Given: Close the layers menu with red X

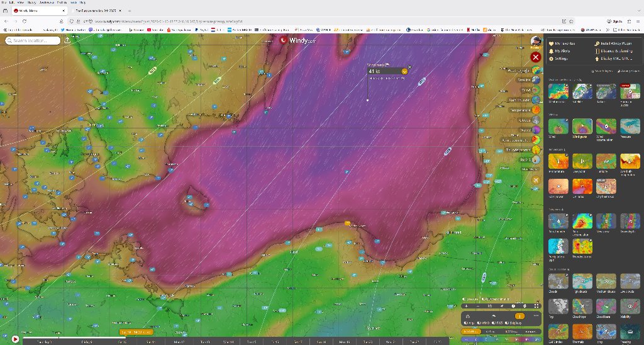Looking at the screenshot, I should [x=535, y=57].
